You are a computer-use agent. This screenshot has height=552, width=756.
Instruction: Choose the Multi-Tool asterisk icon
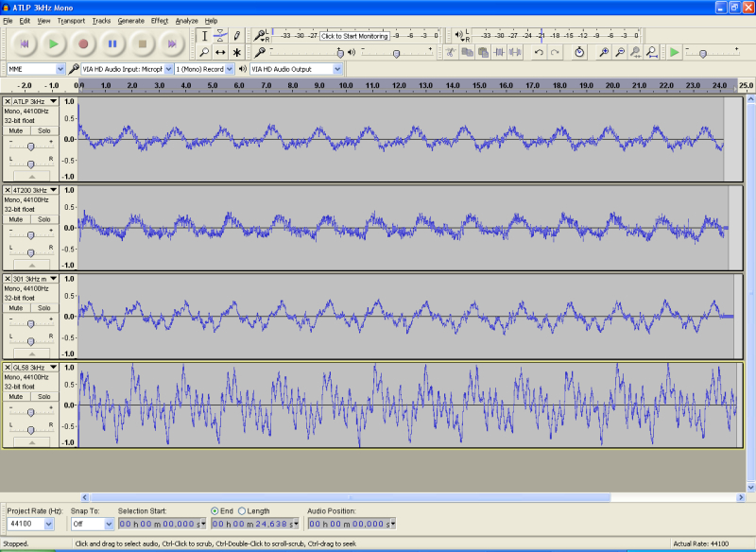point(236,52)
